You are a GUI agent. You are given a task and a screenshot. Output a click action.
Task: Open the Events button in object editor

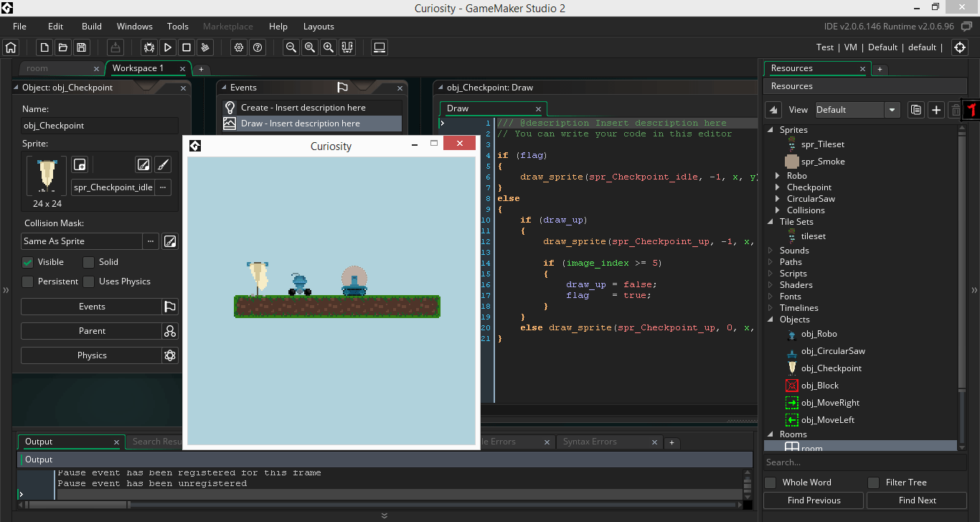click(x=92, y=307)
